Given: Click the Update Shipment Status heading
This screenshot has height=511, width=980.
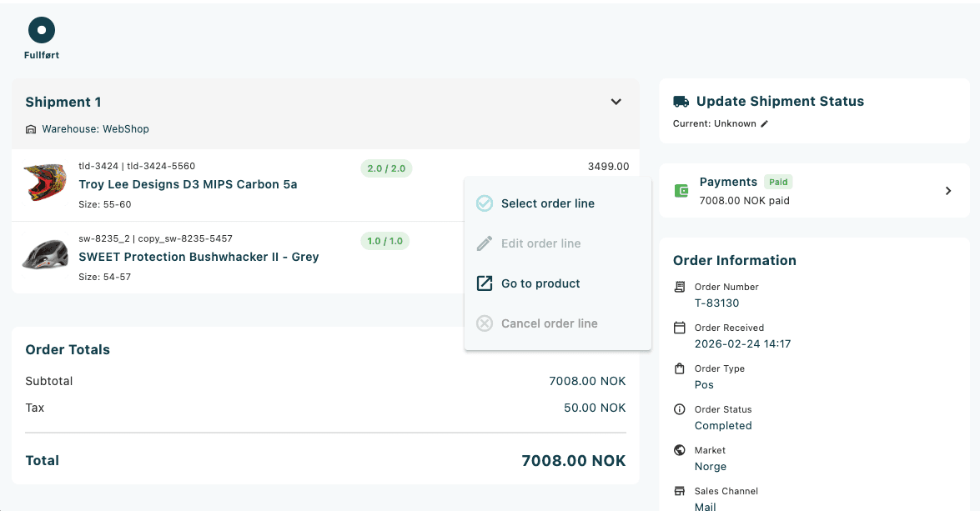Looking at the screenshot, I should (780, 101).
